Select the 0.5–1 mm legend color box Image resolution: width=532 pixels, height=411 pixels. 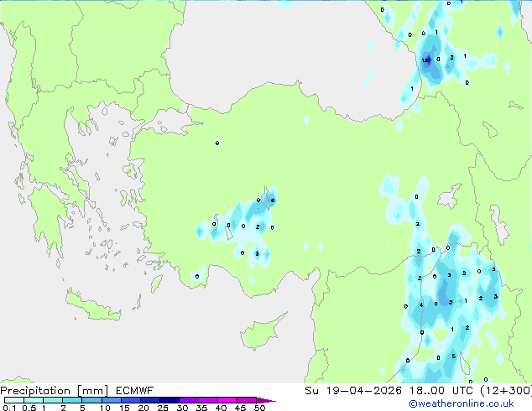34,400
